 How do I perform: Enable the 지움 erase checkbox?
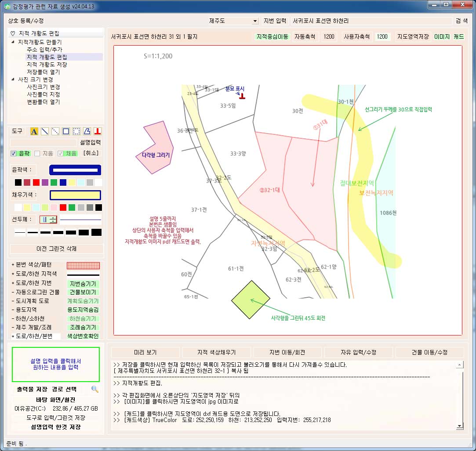click(37, 153)
